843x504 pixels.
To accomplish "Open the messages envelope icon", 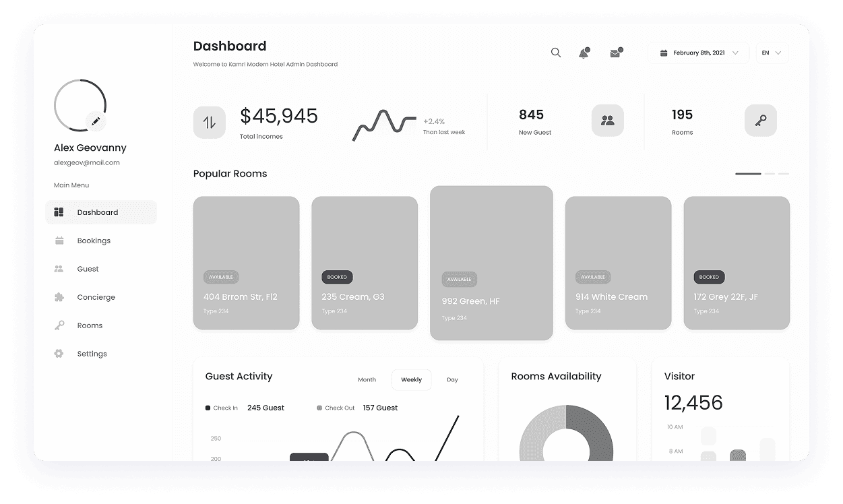I will 614,53.
